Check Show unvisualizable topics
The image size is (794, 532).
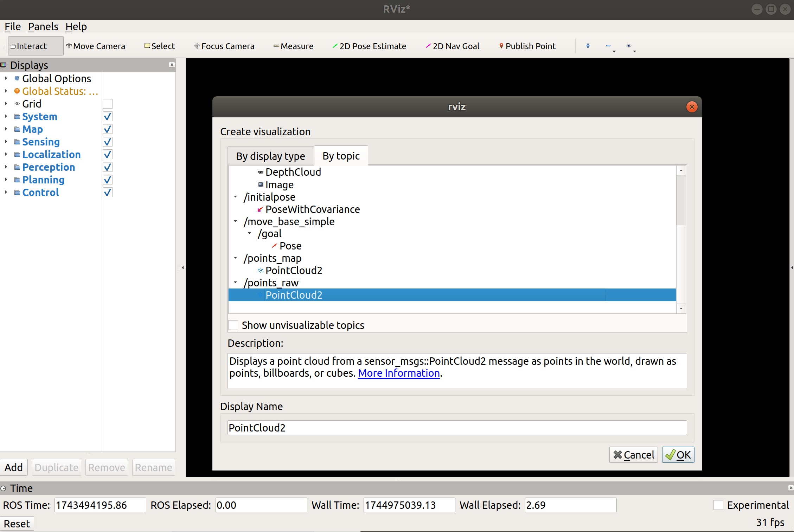(233, 325)
